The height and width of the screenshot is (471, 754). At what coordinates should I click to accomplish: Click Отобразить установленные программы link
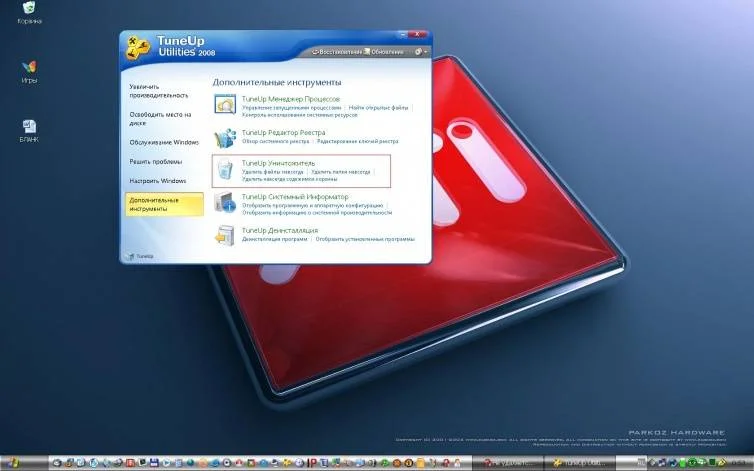coord(365,239)
